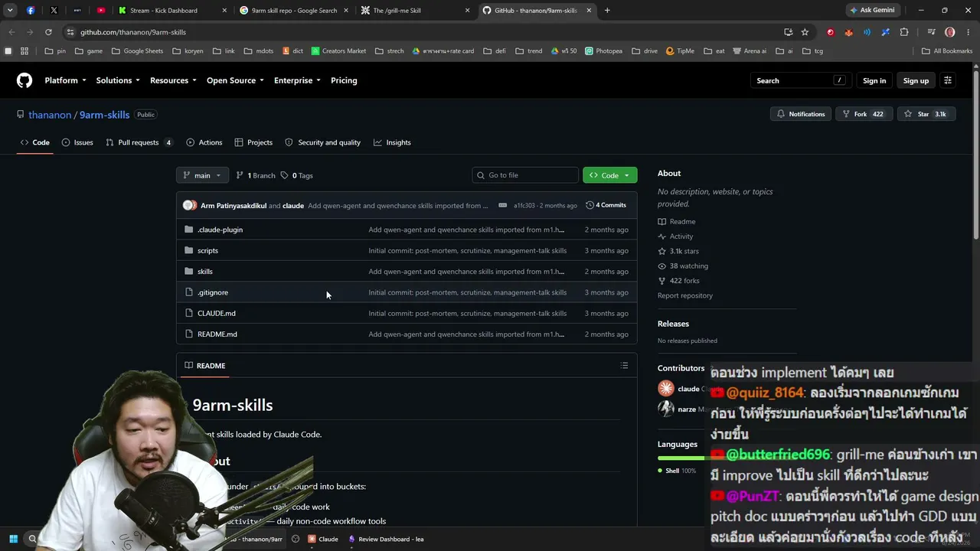
Task: Expand the Resources navigation menu
Action: (173, 80)
